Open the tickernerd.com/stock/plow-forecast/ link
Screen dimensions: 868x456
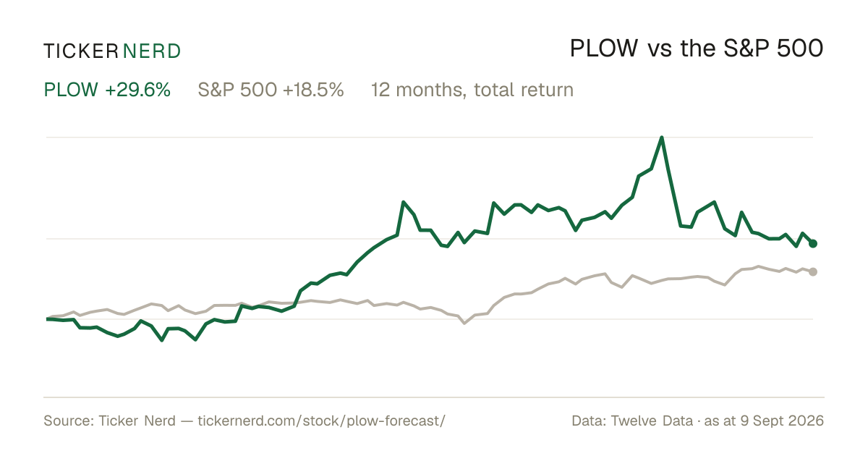(x=320, y=421)
